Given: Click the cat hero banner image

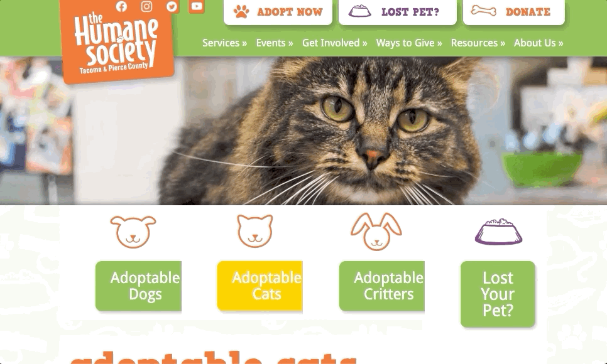Looking at the screenshot, I should 303,131.
